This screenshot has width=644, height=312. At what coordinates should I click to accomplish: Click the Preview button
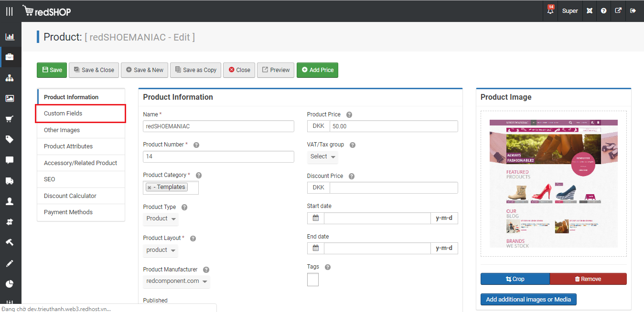click(x=276, y=70)
